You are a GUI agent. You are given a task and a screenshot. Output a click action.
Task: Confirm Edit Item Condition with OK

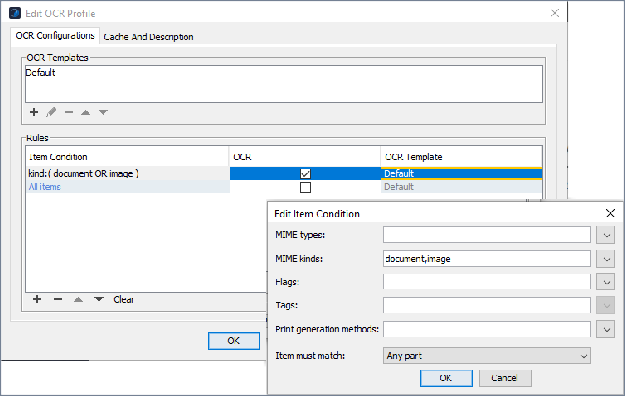pyautogui.click(x=446, y=378)
